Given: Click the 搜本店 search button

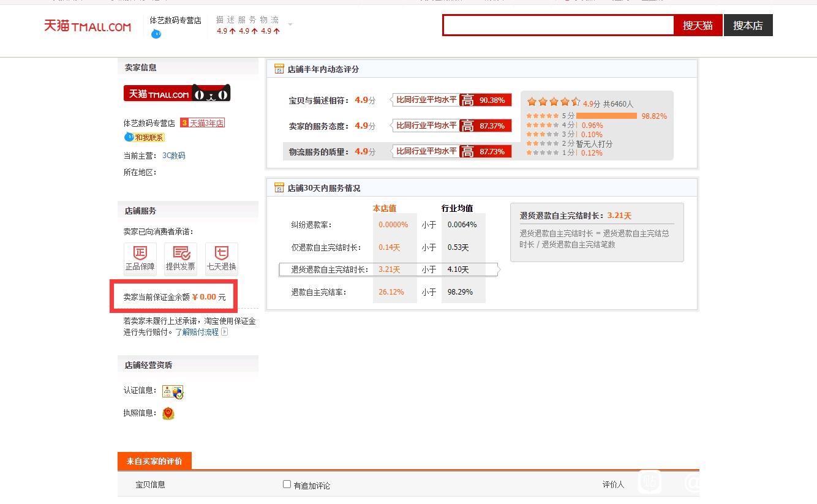Looking at the screenshot, I should click(748, 25).
